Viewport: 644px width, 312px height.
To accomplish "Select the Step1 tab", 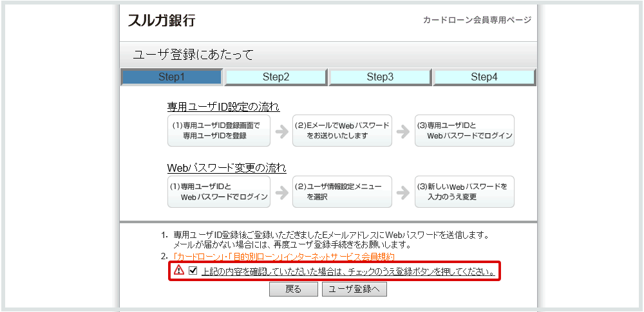I will pyautogui.click(x=172, y=77).
